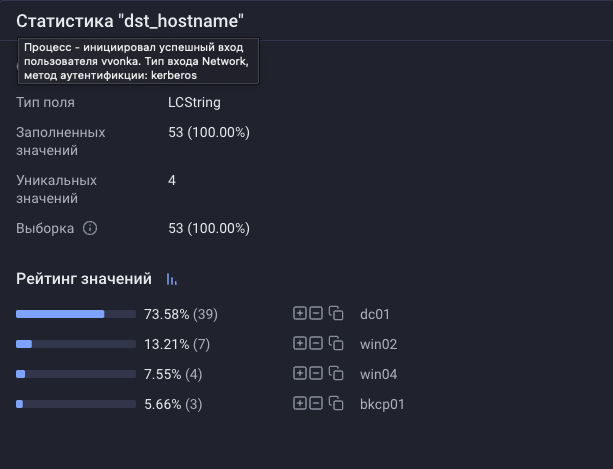Include bkcp01 using the plus icon
Image resolution: width=613 pixels, height=469 pixels.
point(299,404)
